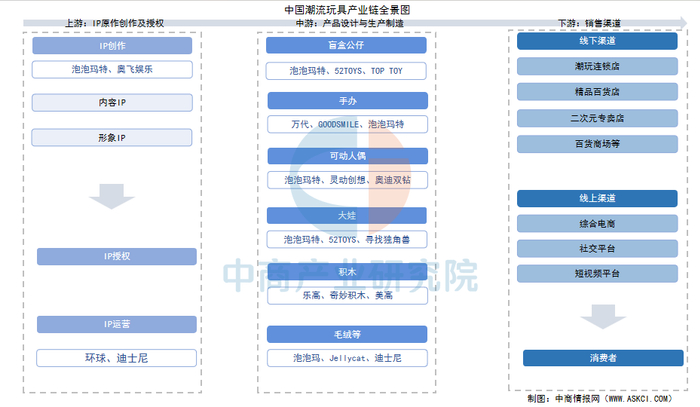Click the 线下渠道 header box
Viewport: 700px width, 407px height.
597,41
